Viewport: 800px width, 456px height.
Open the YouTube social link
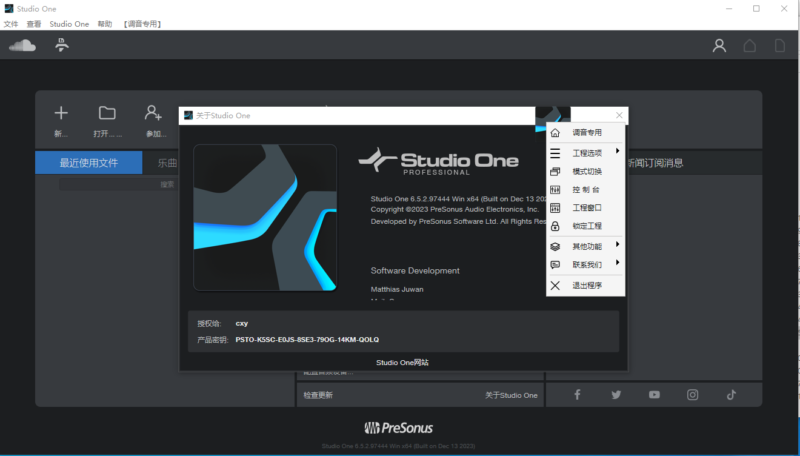(x=654, y=395)
